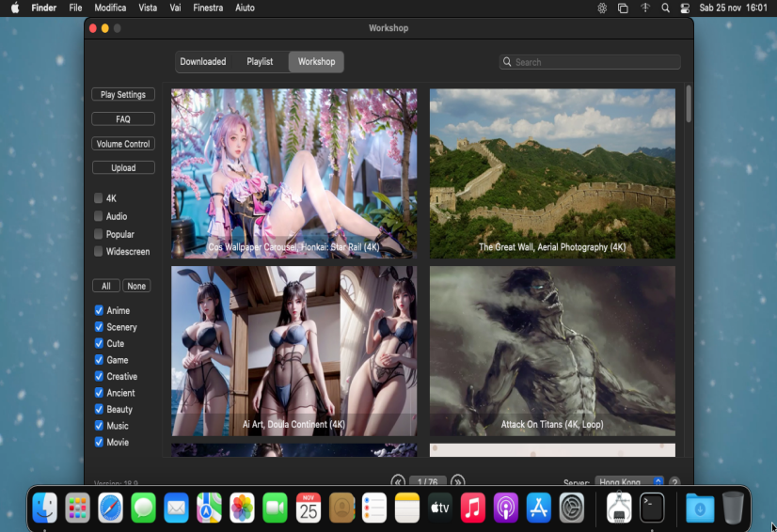Screen dimensions: 777x532
Task: Click the overlapping windows menu bar icon
Action: [x=623, y=8]
